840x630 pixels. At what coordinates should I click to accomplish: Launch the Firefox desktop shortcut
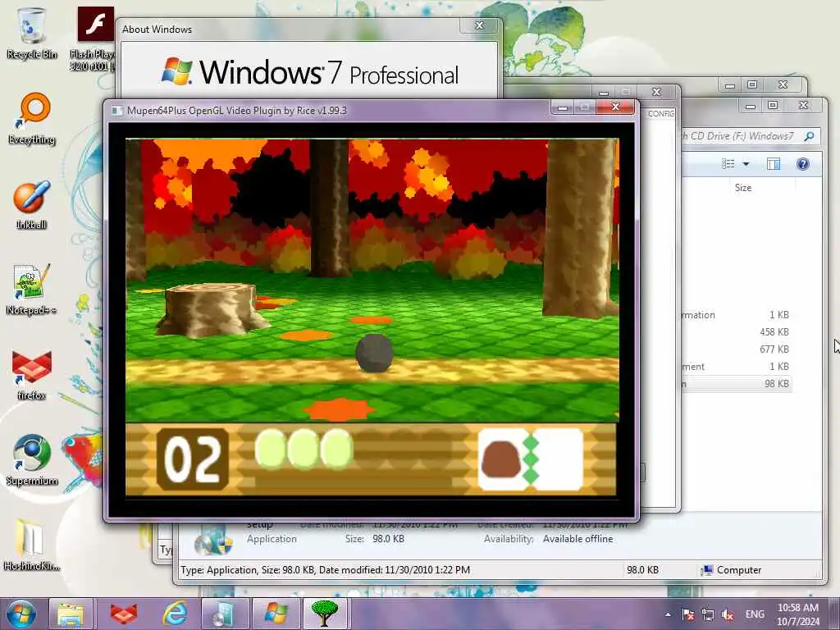coord(31,375)
